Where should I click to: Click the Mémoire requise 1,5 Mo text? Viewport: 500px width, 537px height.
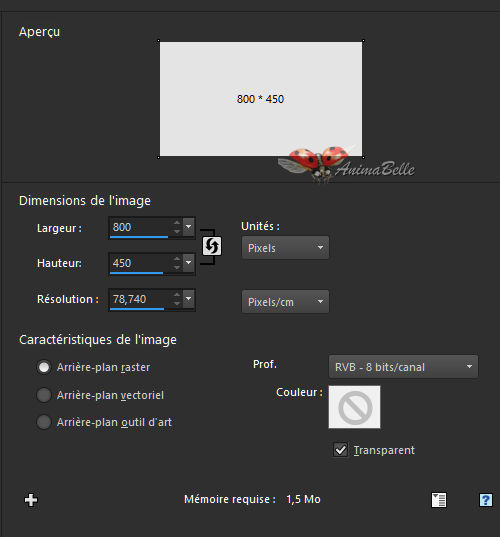click(x=252, y=499)
